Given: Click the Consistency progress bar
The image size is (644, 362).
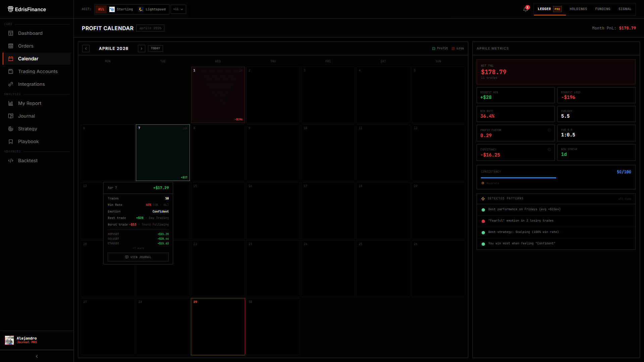Looking at the screenshot, I should point(556,178).
